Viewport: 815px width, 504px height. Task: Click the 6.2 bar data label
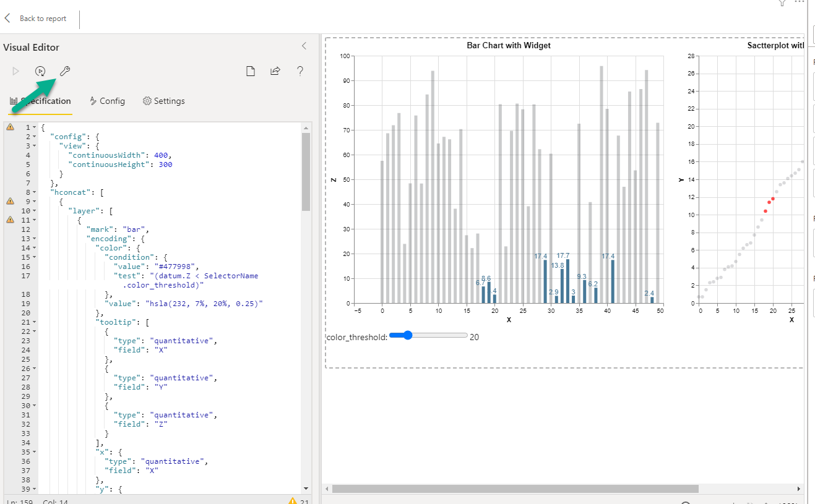coord(593,284)
